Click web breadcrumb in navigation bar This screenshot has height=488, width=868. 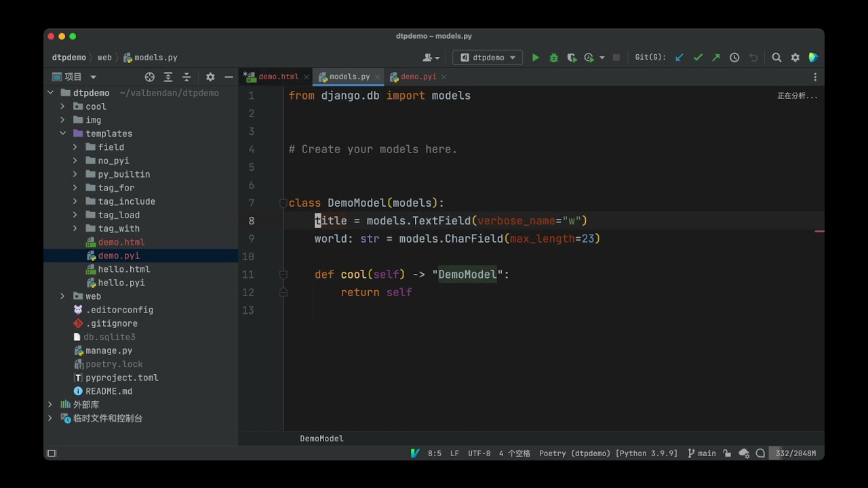click(104, 58)
